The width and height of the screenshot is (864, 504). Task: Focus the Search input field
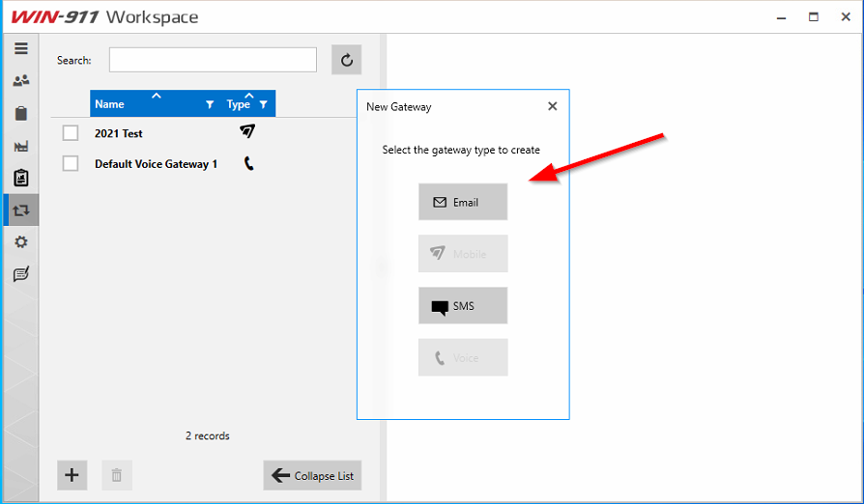[213, 60]
